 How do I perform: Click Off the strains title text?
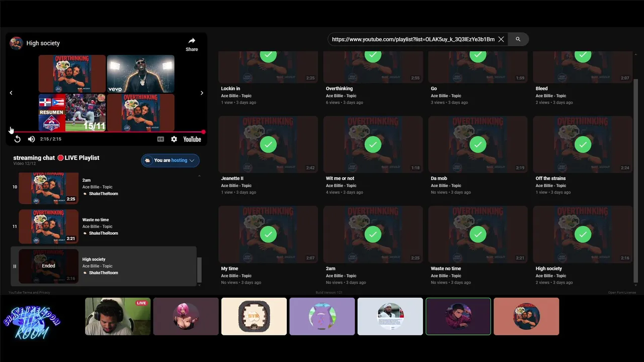[x=550, y=178]
